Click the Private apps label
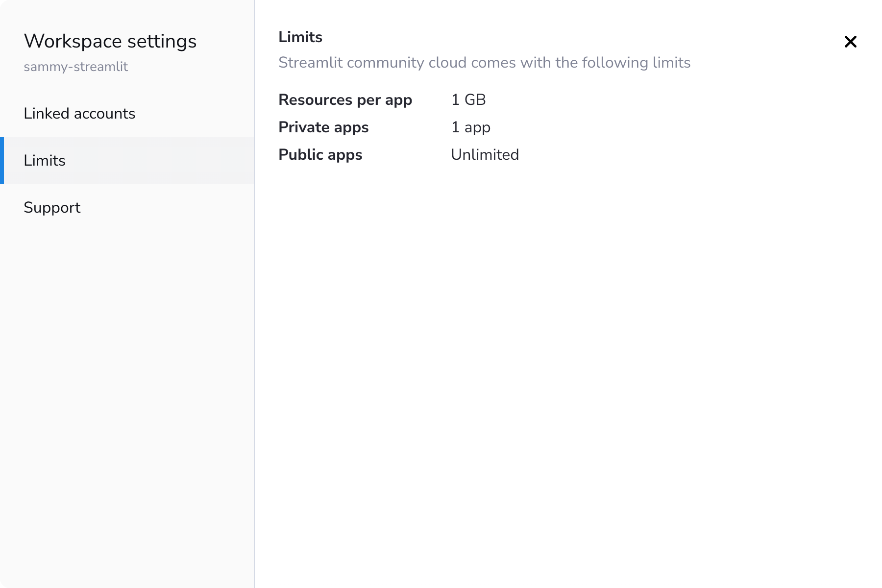This screenshot has height=588, width=882. coord(323,127)
